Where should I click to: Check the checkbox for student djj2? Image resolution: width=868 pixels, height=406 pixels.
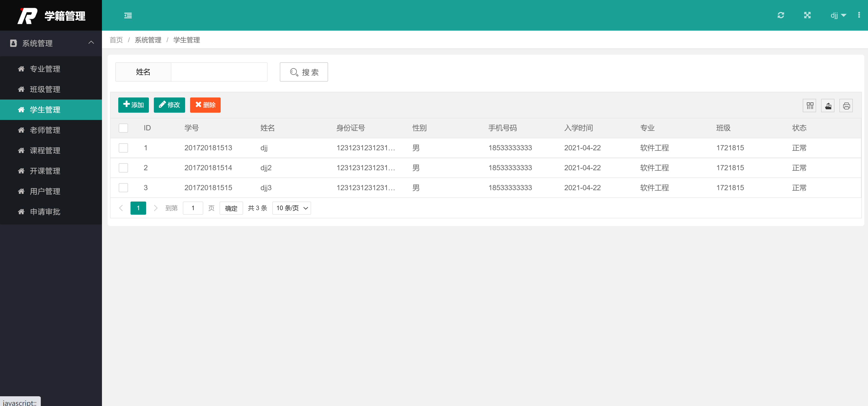tap(123, 168)
